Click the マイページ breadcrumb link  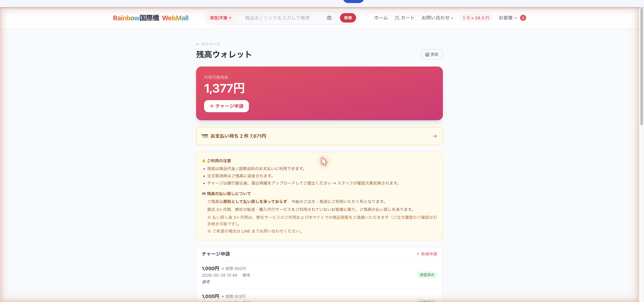pos(210,44)
